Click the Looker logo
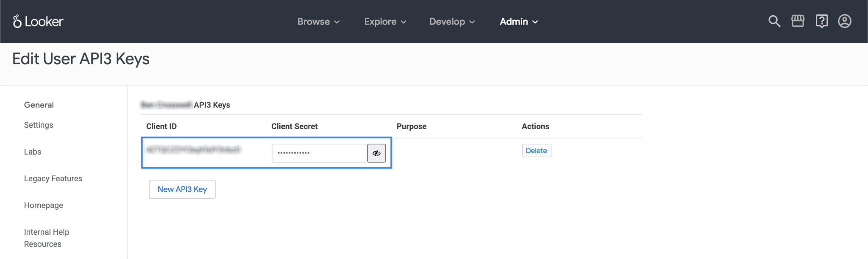 point(38,21)
